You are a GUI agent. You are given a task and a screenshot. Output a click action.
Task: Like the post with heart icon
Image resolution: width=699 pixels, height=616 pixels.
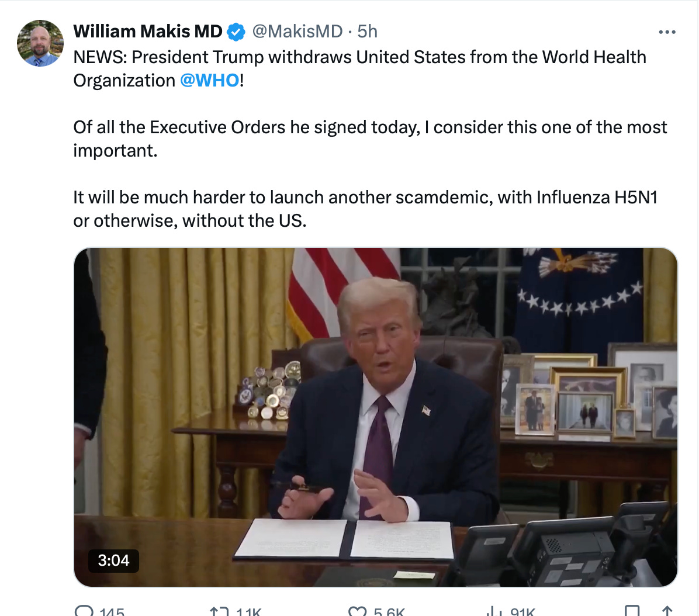[x=357, y=611]
